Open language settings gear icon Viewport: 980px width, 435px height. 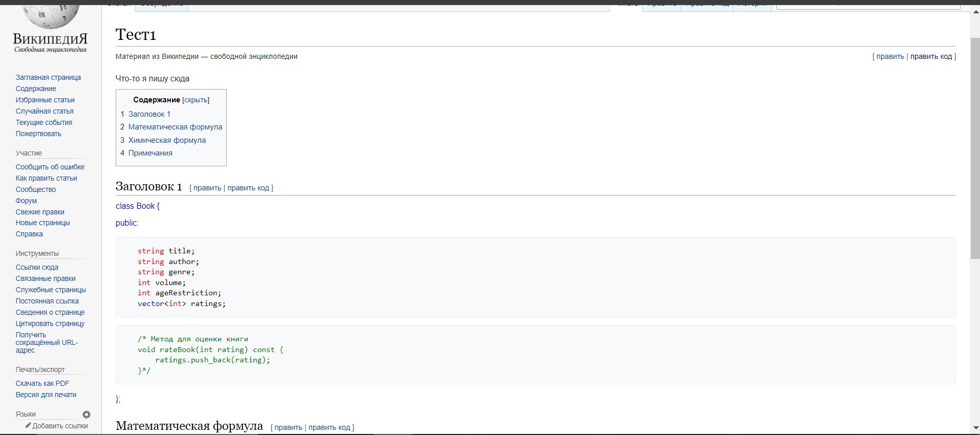tap(86, 415)
